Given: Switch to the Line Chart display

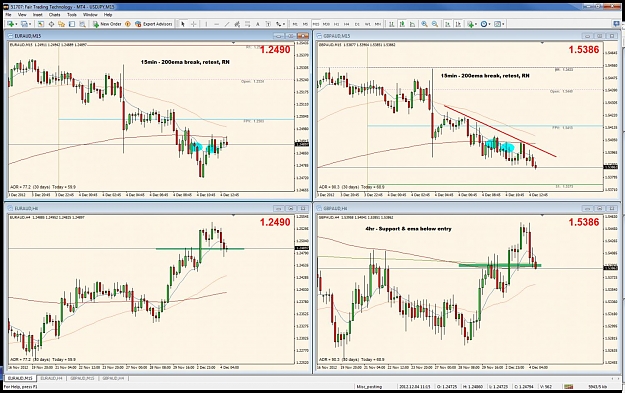Looking at the screenshot, I should pyautogui.click(x=413, y=24).
